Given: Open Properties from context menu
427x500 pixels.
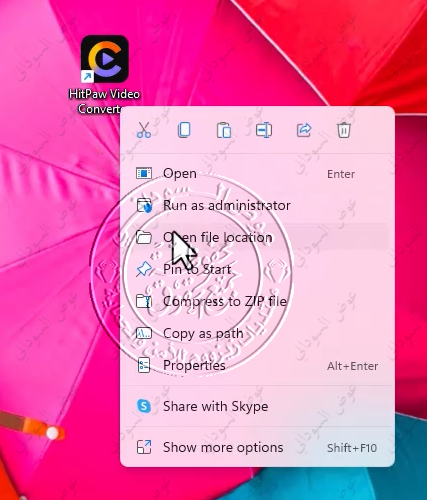Looking at the screenshot, I should (x=257, y=366).
